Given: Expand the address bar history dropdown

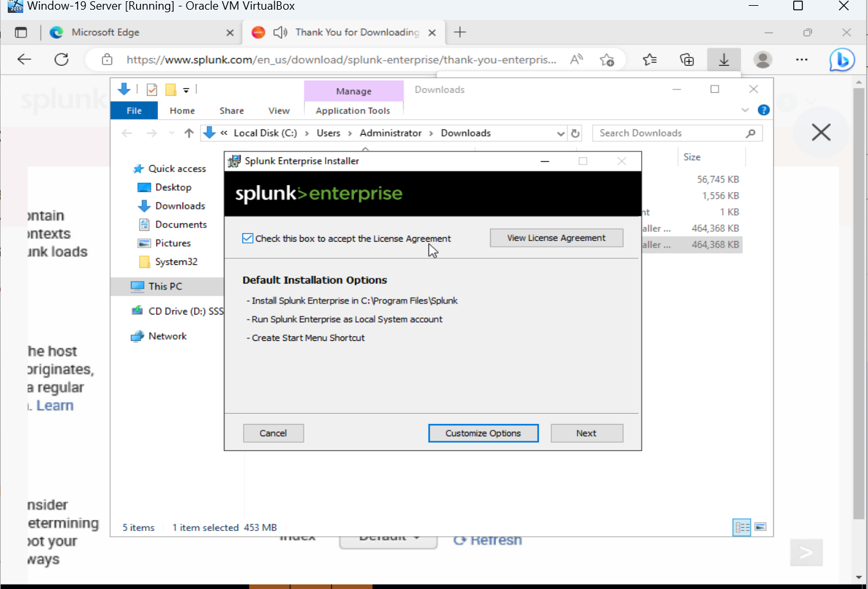Looking at the screenshot, I should (x=560, y=133).
